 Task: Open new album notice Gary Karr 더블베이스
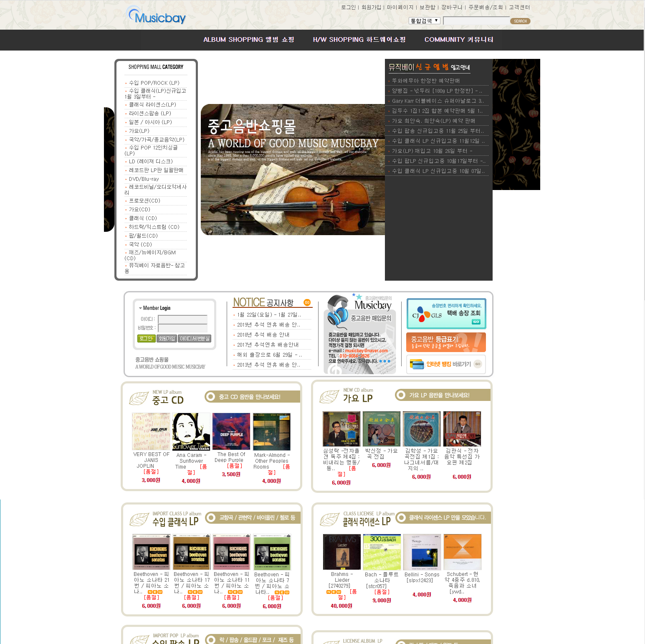click(438, 101)
